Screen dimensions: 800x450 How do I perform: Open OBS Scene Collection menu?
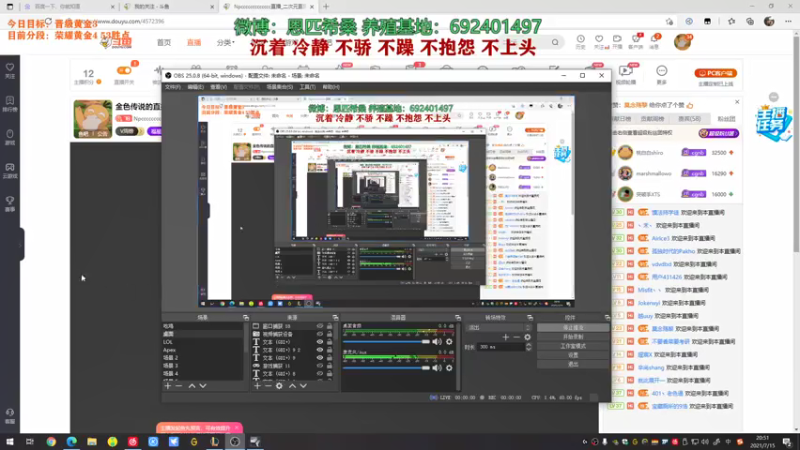coord(280,87)
